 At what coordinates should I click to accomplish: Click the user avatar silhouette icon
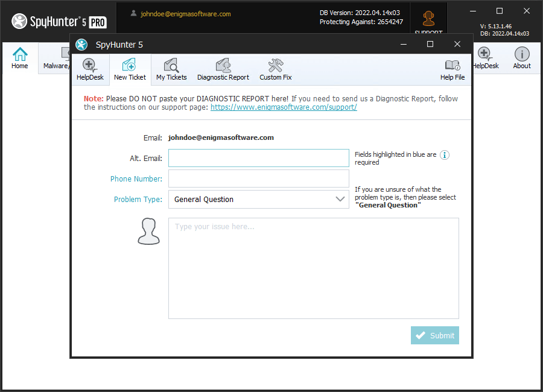(x=149, y=232)
